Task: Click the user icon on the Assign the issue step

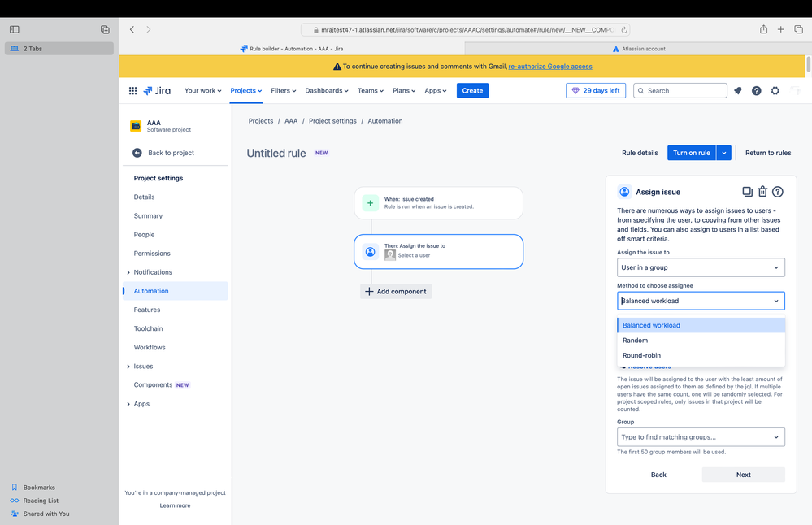Action: coord(370,252)
